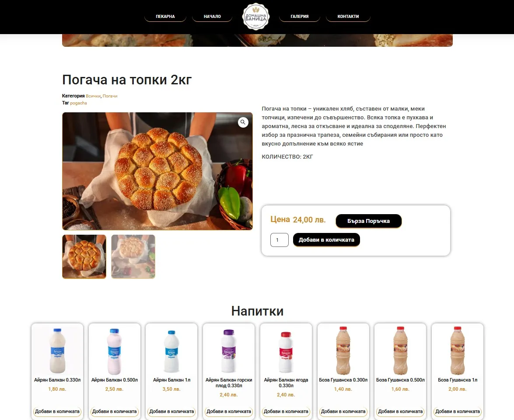
Task: Open the ПЕКАРНА menu item
Action: pos(165,16)
